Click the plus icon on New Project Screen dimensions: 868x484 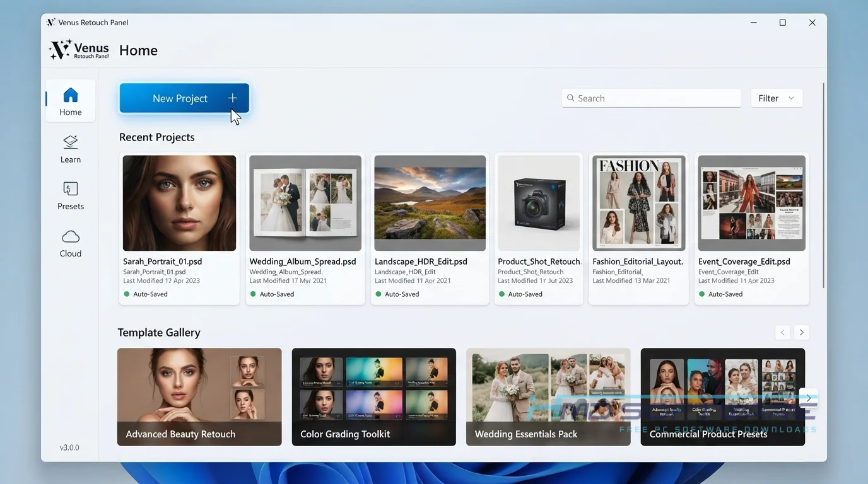point(232,98)
